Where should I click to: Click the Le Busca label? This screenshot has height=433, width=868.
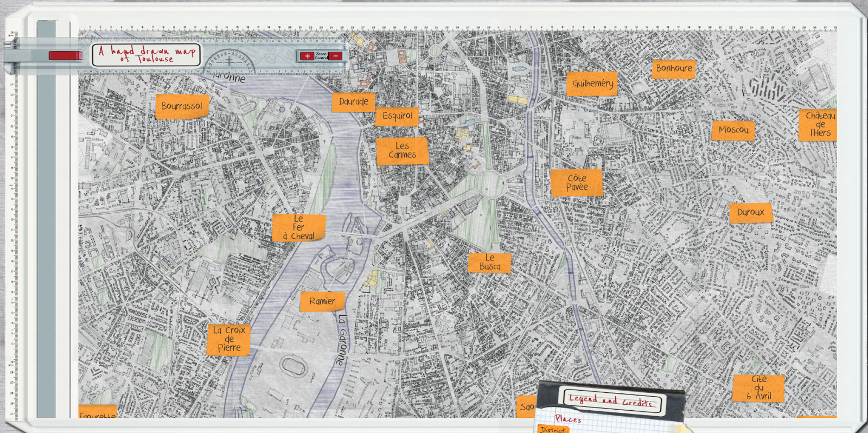(x=489, y=262)
